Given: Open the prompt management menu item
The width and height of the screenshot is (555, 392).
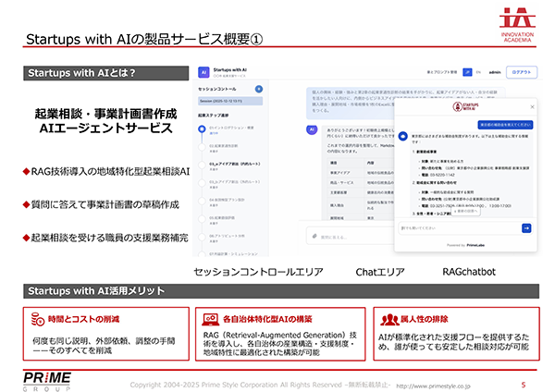Looking at the screenshot, I should click(x=440, y=71).
